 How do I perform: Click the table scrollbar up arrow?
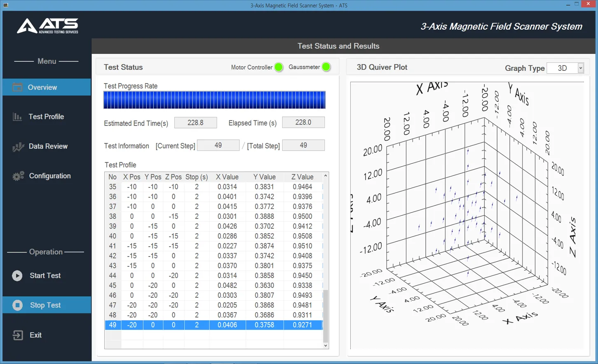(326, 176)
